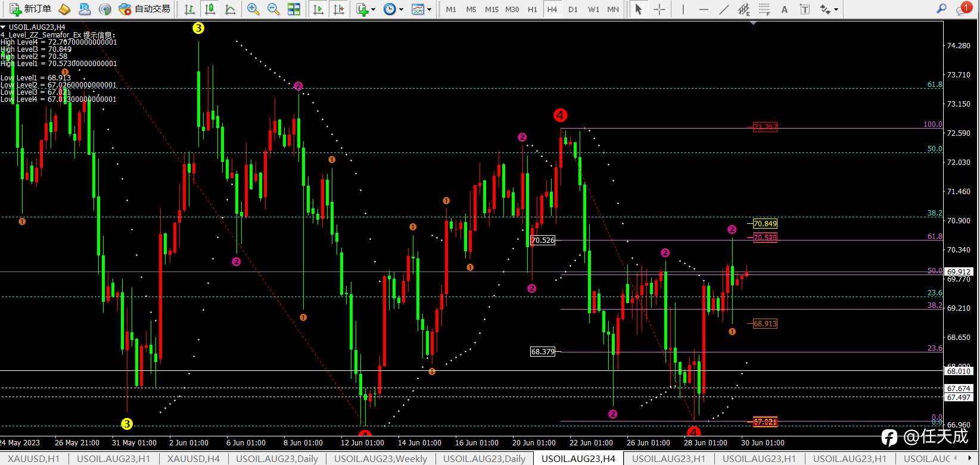Click the clock periods icon
The width and height of the screenshot is (980, 465).
pos(390,9)
